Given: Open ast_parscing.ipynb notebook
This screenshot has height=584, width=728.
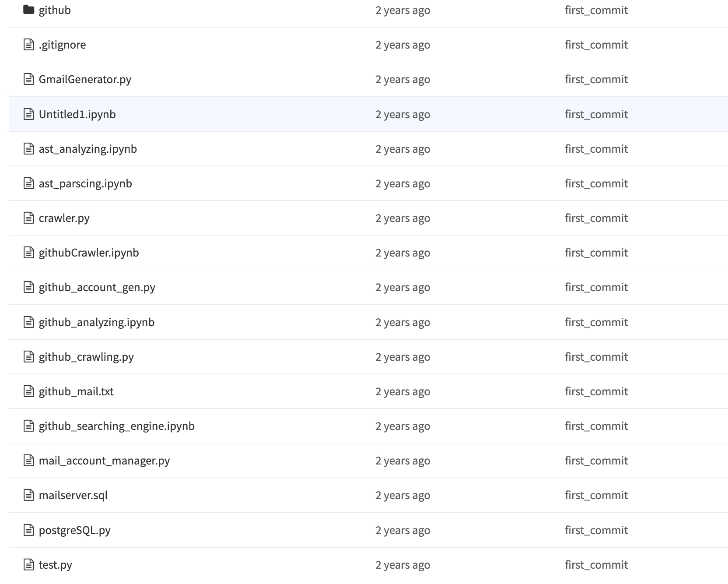Looking at the screenshot, I should tap(85, 183).
